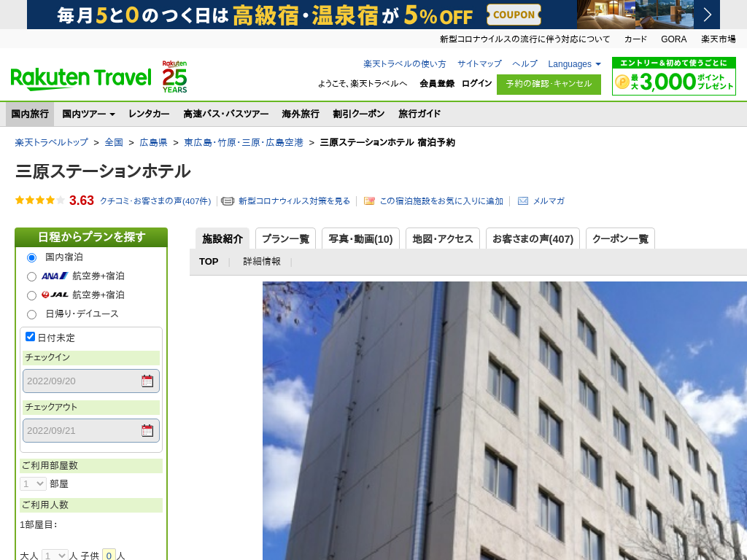Click the check-out date field 2022/09/21
This screenshot has width=747, height=560.
[91, 430]
